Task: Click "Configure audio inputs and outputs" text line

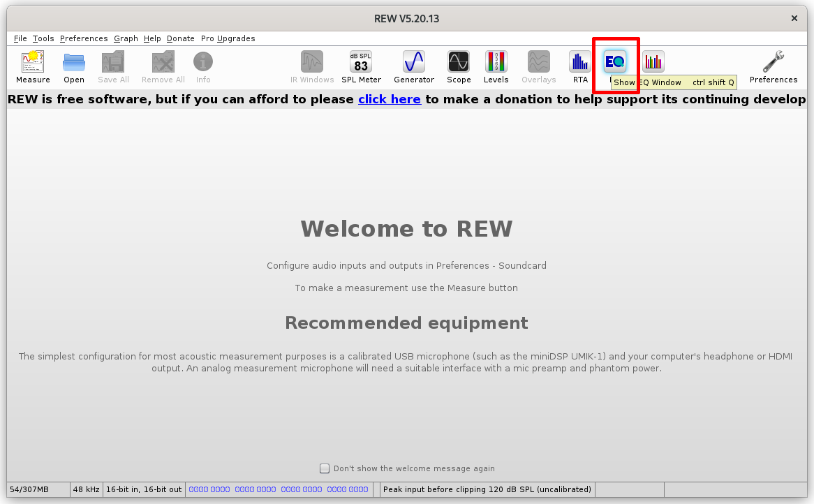Action: (406, 265)
